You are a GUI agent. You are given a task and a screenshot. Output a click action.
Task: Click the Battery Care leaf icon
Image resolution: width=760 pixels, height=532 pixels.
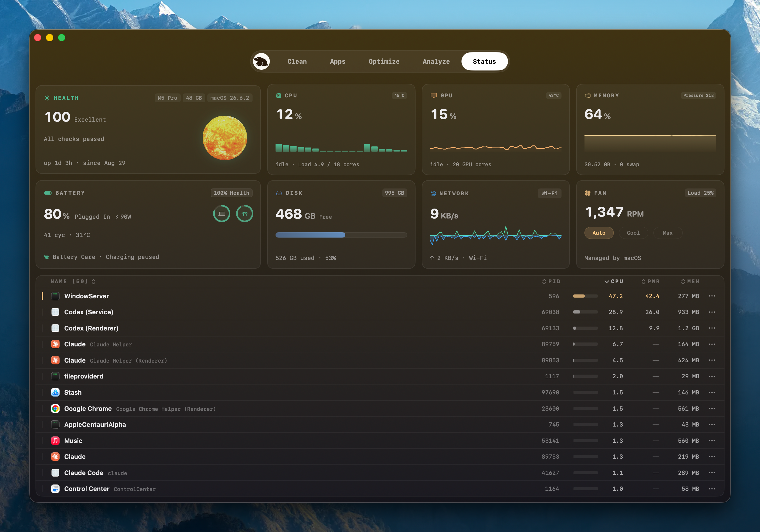(47, 257)
